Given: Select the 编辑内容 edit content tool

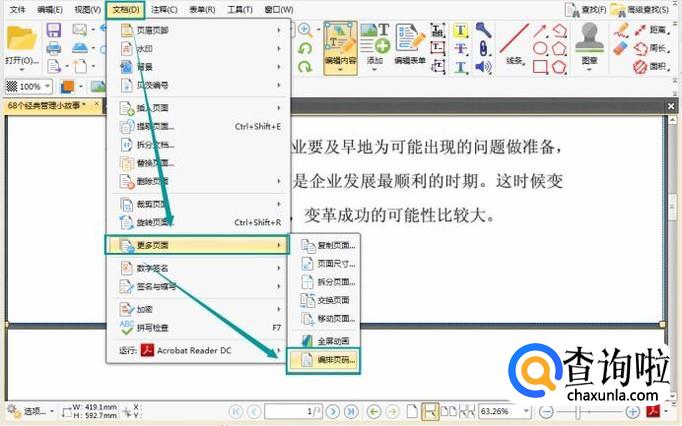Looking at the screenshot, I should [x=341, y=48].
